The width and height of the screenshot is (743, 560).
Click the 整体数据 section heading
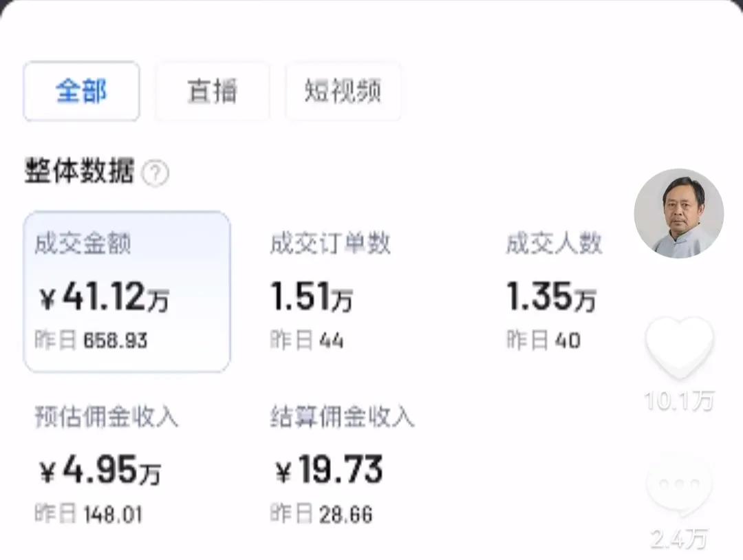pyautogui.click(x=79, y=171)
